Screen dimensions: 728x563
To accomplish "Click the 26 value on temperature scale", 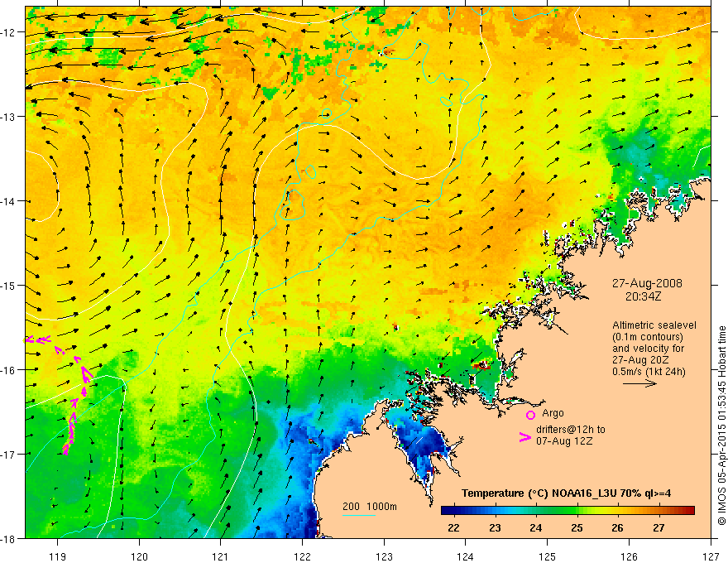I will pos(617,528).
